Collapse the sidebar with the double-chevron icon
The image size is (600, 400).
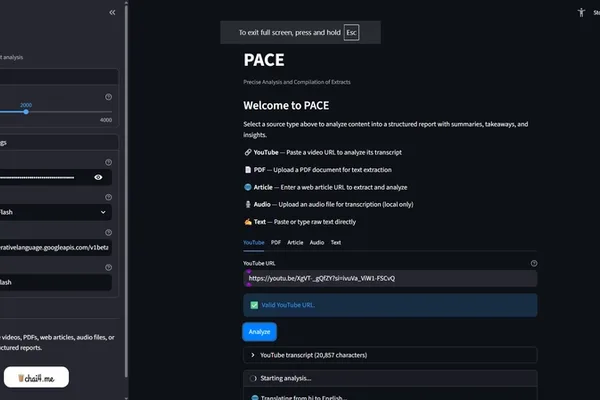tap(112, 12)
